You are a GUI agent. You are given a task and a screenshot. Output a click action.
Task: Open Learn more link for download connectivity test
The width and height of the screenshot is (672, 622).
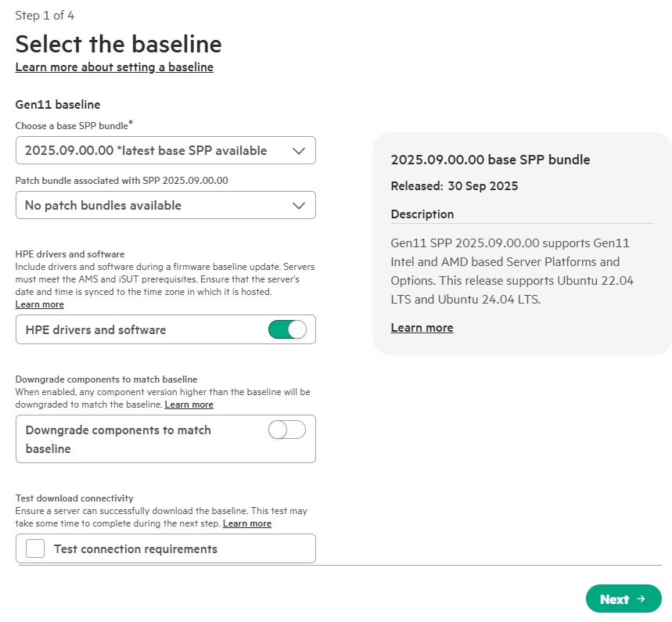click(x=247, y=523)
